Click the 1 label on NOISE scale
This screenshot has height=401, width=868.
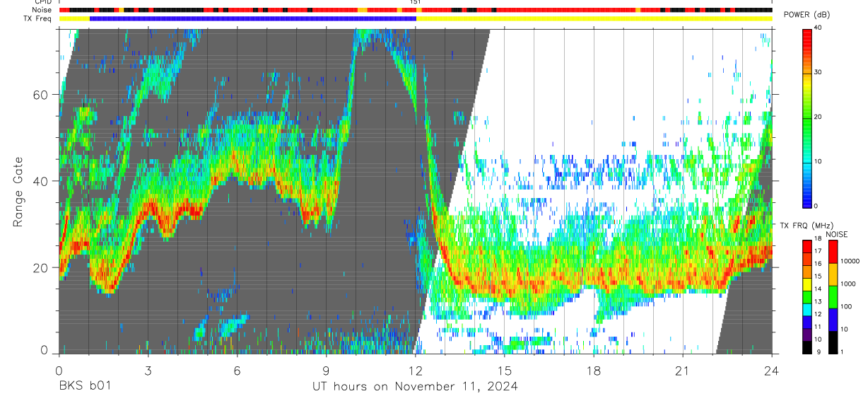[843, 352]
